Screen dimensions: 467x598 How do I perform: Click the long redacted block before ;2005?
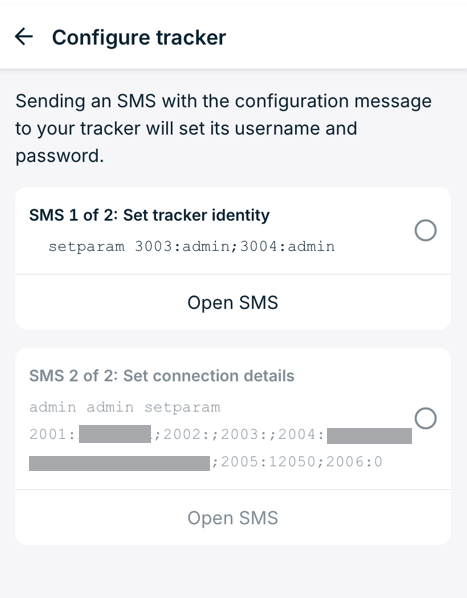pyautogui.click(x=119, y=463)
